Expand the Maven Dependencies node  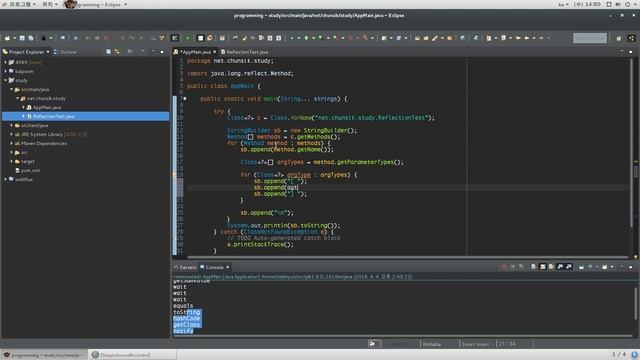click(x=11, y=143)
